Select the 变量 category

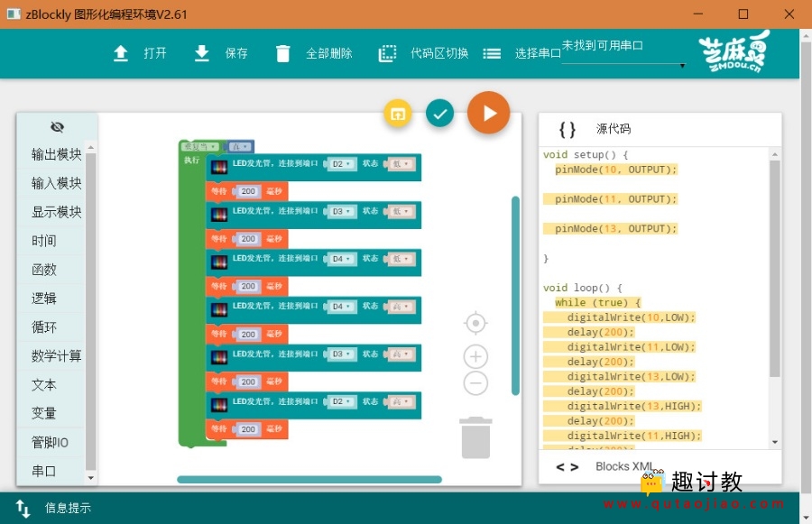tap(44, 413)
